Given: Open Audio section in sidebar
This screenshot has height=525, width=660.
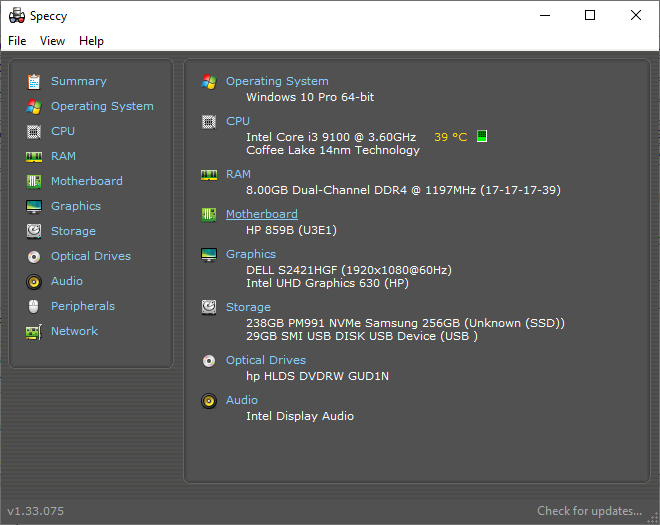Looking at the screenshot, I should pyautogui.click(x=67, y=281).
